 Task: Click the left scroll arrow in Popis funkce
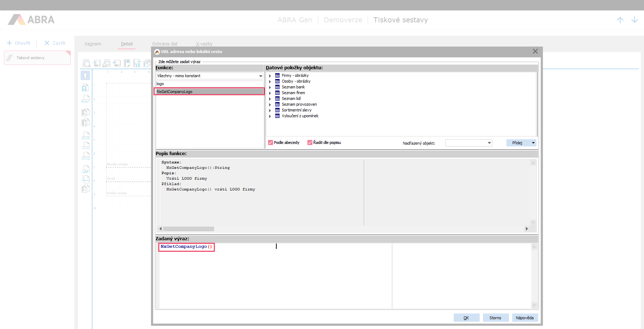(161, 229)
